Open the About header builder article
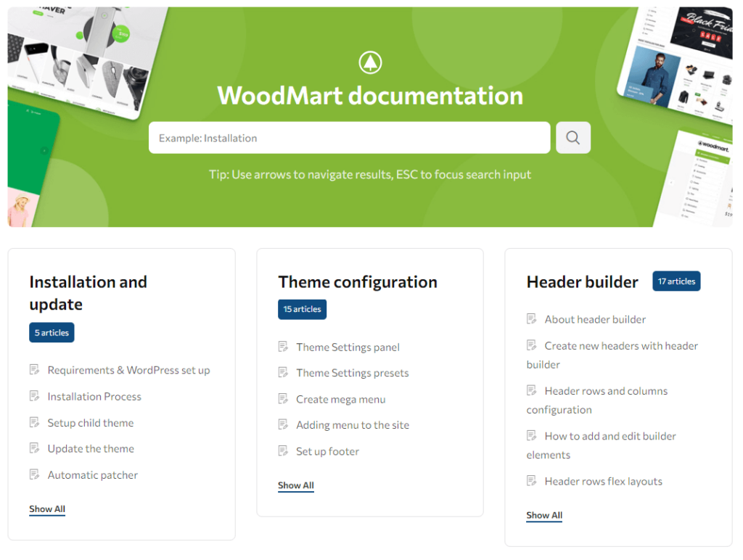The height and width of the screenshot is (560, 743). (x=595, y=319)
